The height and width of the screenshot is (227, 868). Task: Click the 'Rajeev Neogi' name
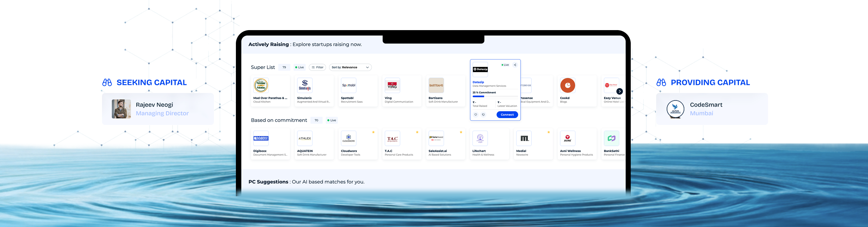coord(154,105)
